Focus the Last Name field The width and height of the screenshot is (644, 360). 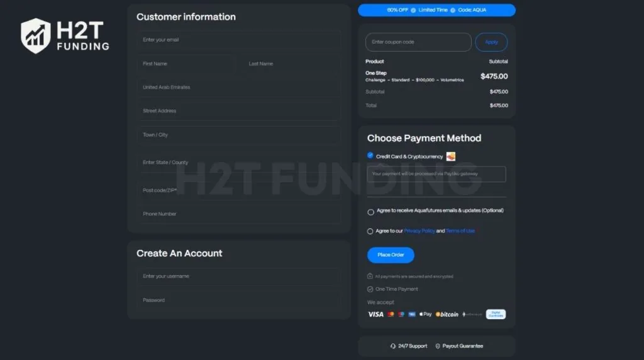(x=292, y=64)
